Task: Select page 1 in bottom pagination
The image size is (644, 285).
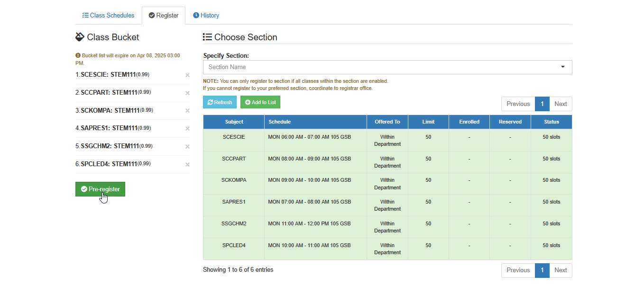Action: pos(542,270)
